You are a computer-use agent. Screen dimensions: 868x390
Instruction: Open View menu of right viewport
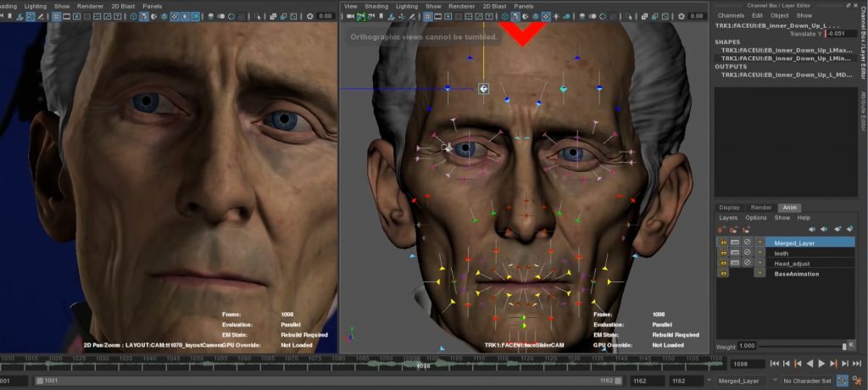[350, 6]
